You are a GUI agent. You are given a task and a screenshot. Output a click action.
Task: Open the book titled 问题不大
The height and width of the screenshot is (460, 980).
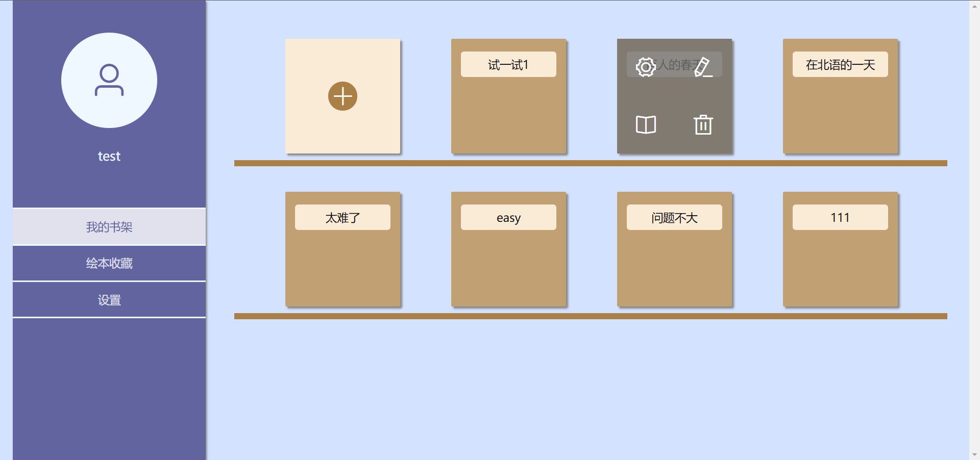pos(674,249)
